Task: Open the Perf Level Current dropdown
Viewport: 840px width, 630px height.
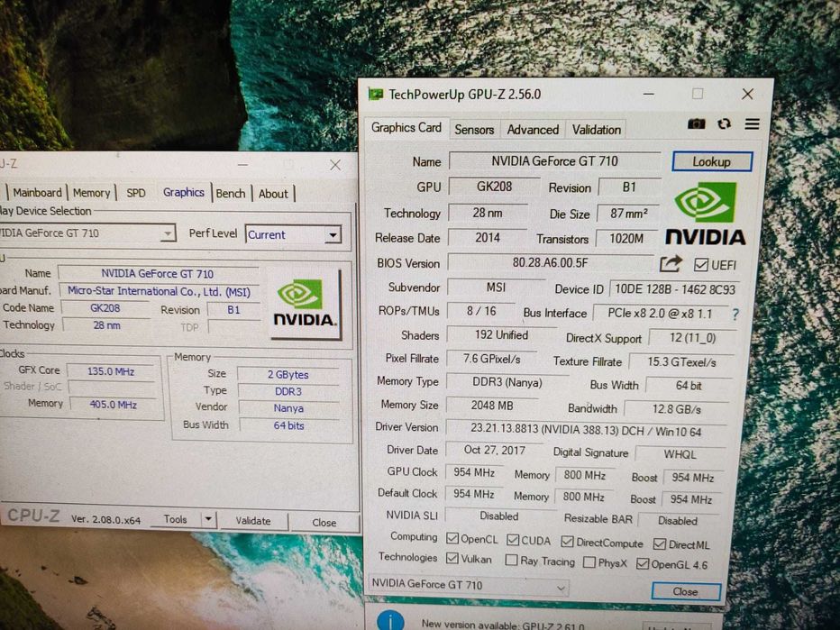Action: 293,234
